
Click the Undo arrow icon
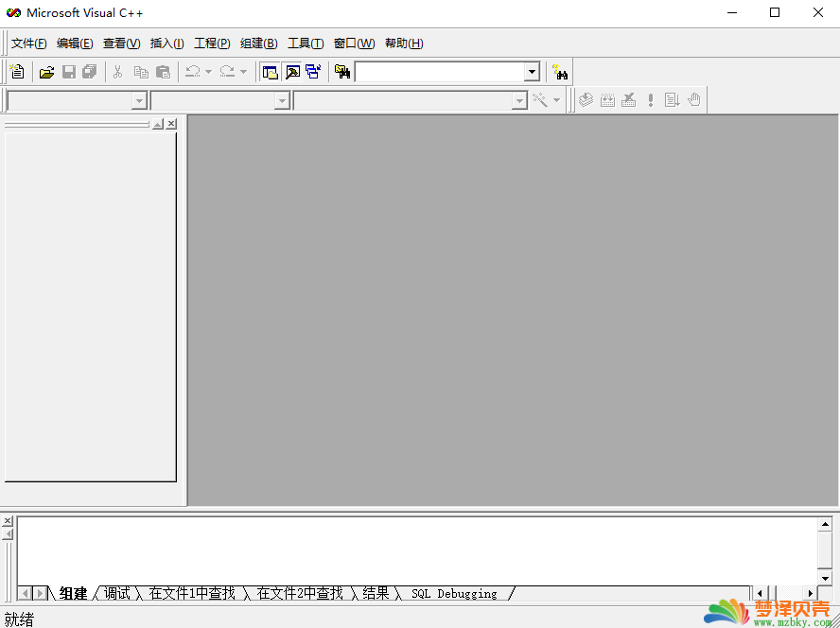click(192, 71)
